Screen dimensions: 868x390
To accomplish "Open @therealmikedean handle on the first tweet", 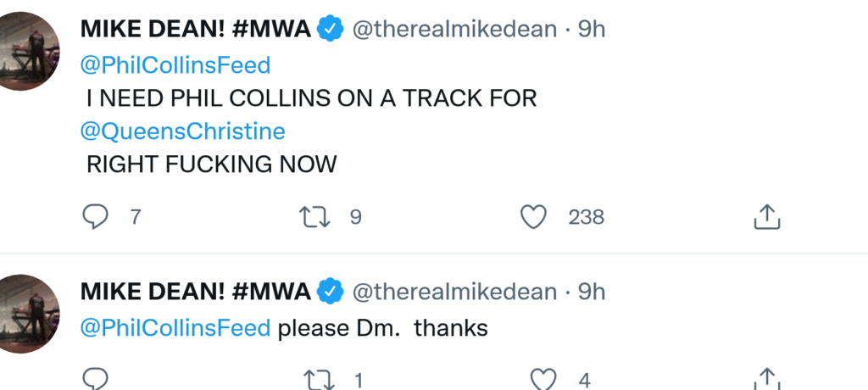I will click(454, 30).
